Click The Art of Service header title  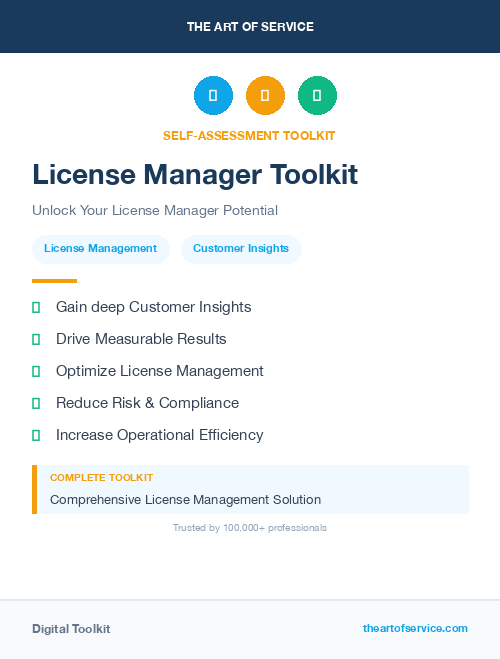click(x=250, y=27)
